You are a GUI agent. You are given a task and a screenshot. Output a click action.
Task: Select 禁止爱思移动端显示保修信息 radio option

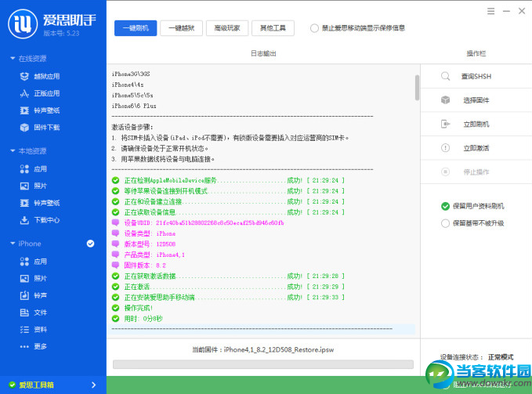[315, 28]
